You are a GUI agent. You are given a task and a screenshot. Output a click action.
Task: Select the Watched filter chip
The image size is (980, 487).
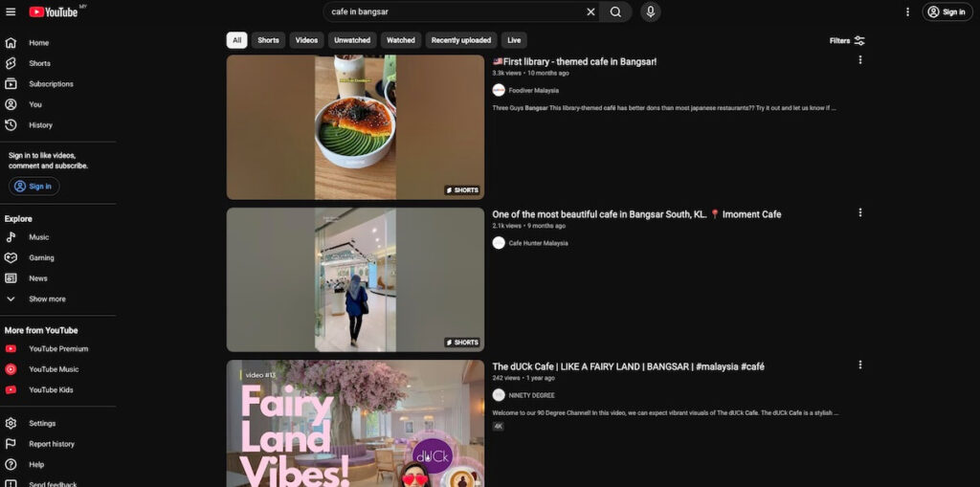(x=401, y=40)
